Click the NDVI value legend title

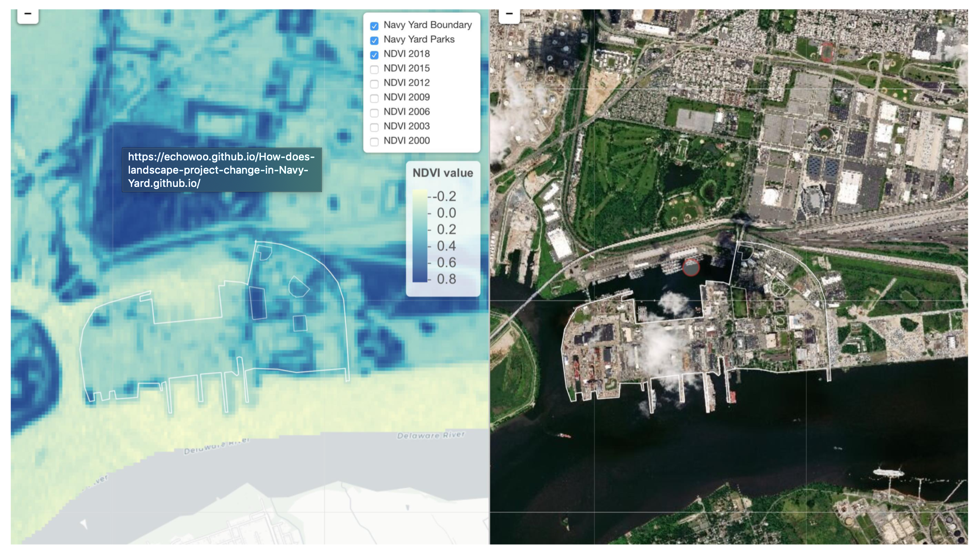pyautogui.click(x=443, y=173)
